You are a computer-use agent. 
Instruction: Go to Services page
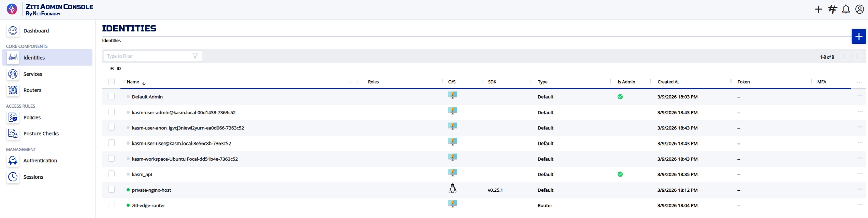[x=33, y=74]
